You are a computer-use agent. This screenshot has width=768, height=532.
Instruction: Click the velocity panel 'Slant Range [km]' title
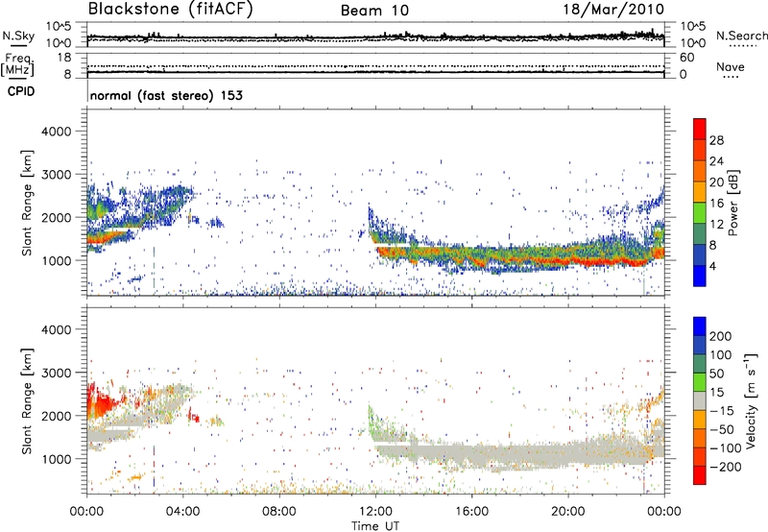pyautogui.click(x=27, y=401)
